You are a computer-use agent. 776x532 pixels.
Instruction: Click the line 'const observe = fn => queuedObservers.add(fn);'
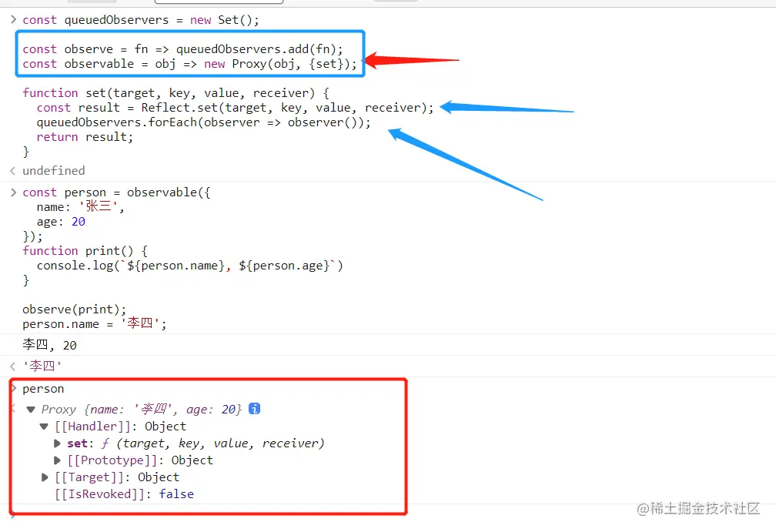[182, 49]
